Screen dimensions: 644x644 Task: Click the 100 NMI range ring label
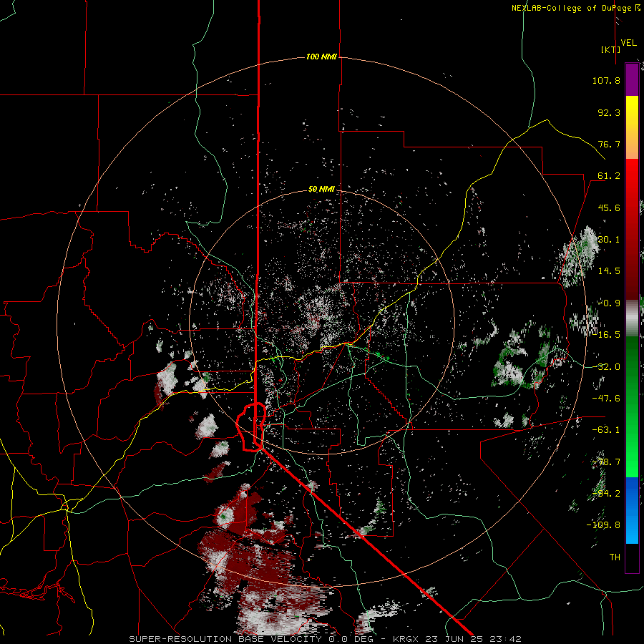321,57
